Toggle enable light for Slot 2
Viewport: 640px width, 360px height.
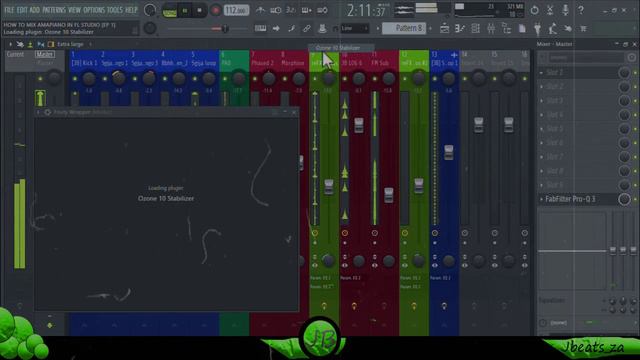coord(636,87)
